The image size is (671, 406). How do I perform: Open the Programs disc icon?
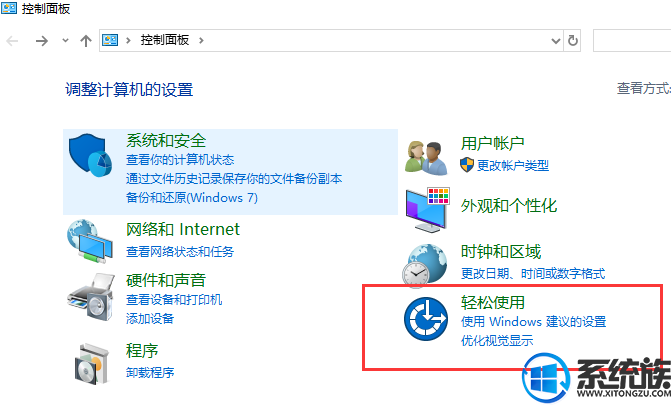coord(92,364)
